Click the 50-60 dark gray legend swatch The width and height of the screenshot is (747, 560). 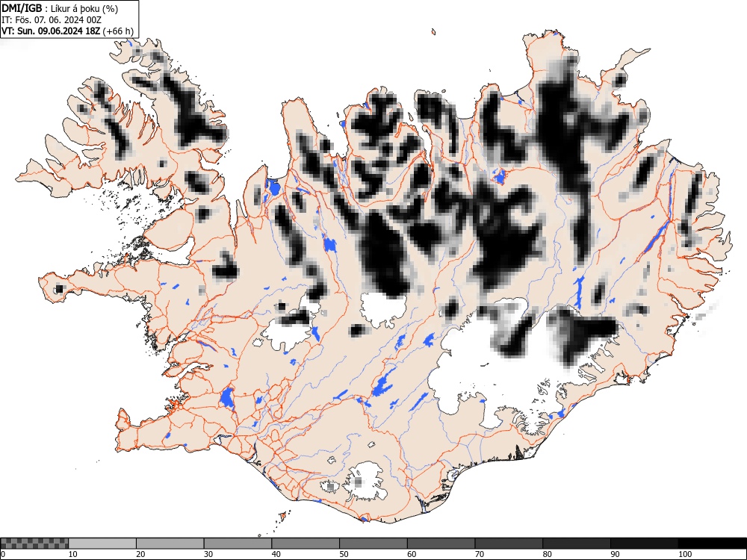pos(373,543)
